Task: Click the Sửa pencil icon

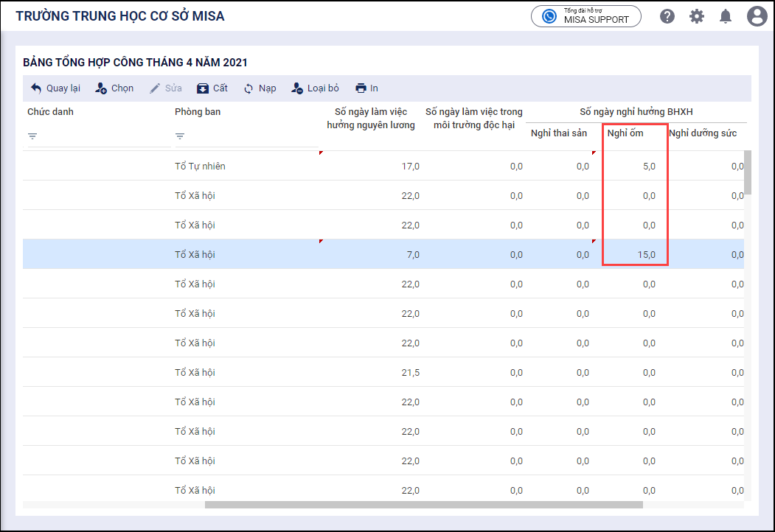Action: (155, 88)
